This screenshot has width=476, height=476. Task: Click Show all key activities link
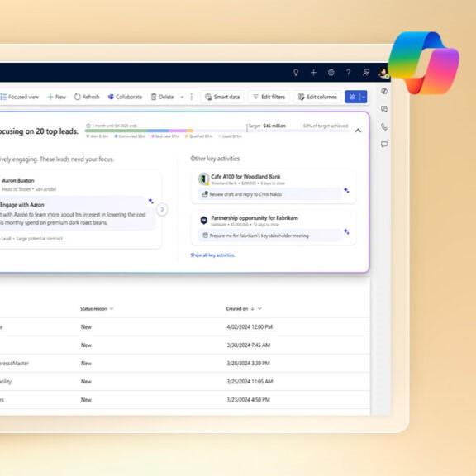tap(212, 255)
